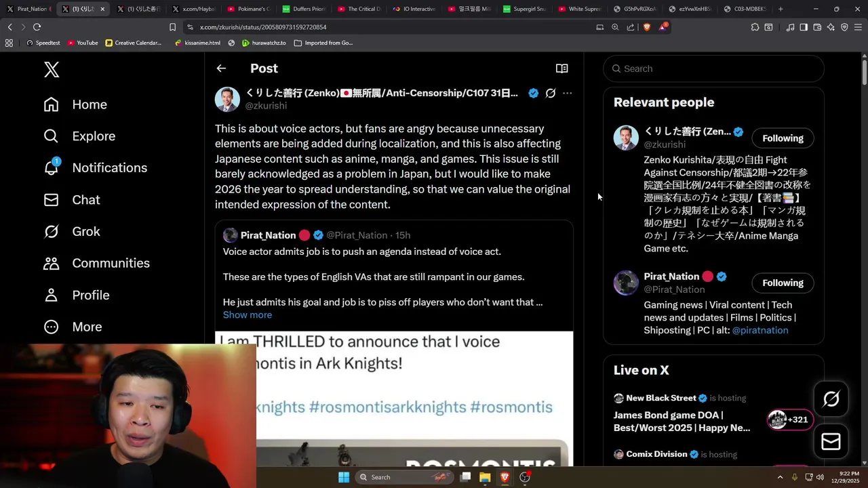
Task: Toggle Following for Zenko Kurishita
Action: point(783,138)
